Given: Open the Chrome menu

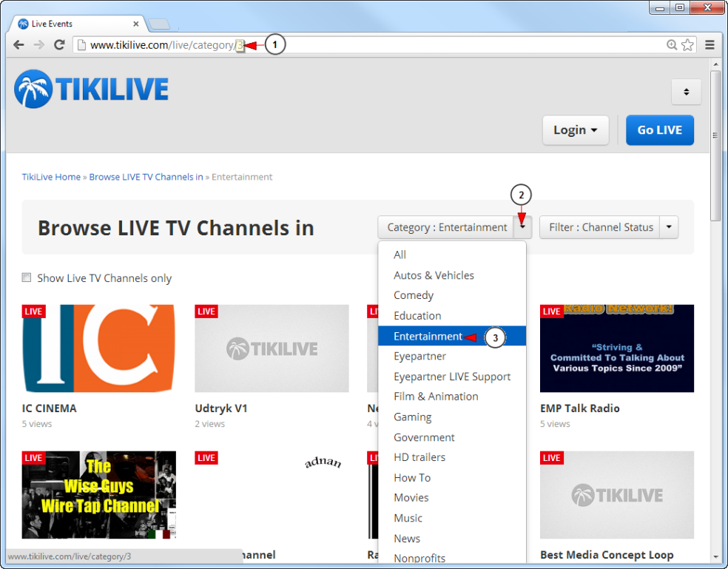Looking at the screenshot, I should click(710, 45).
